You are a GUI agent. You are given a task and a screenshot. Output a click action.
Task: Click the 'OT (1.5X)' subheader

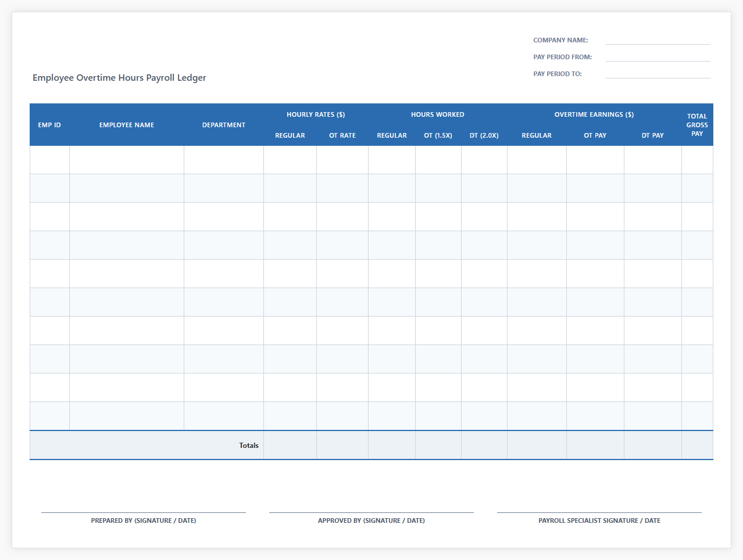pyautogui.click(x=438, y=135)
